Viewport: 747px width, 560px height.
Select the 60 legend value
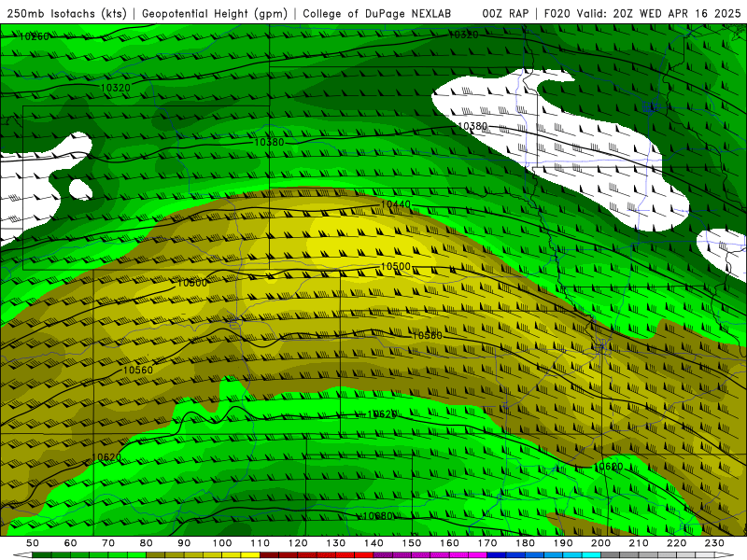pyautogui.click(x=71, y=543)
